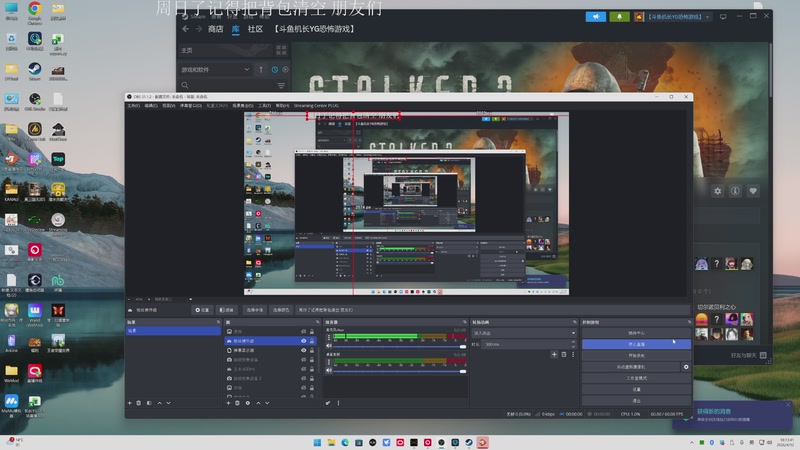Open Settings from the OBS Controls dock
Screen dimensions: 800x450
point(636,389)
